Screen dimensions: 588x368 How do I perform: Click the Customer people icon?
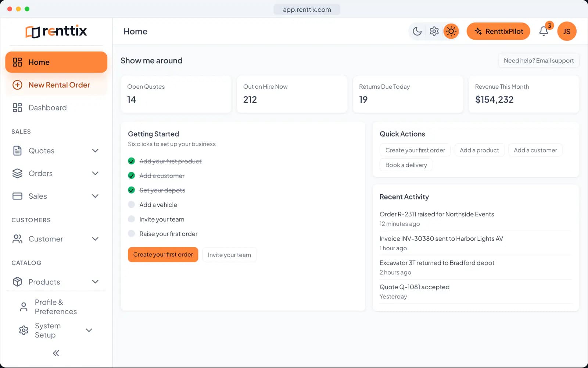coord(17,239)
